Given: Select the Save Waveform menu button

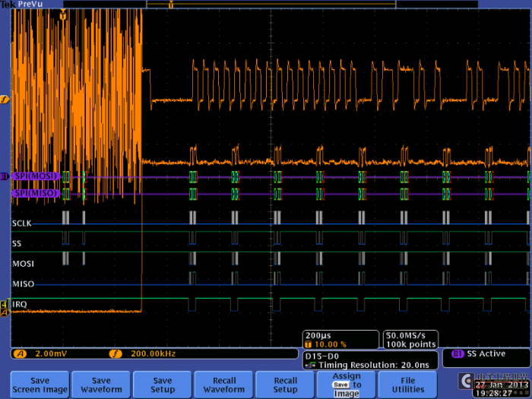Looking at the screenshot, I should tap(101, 385).
